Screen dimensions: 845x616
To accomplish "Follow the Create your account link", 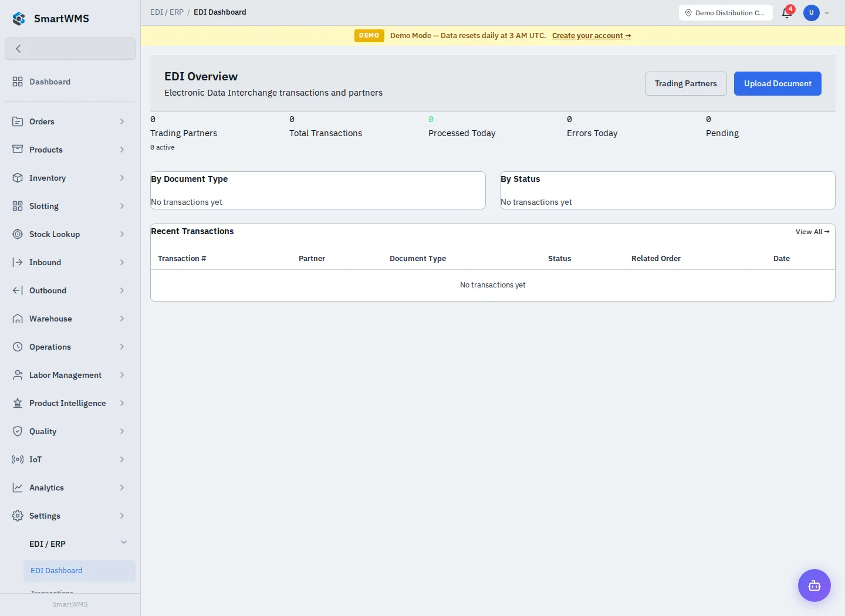I will click(591, 36).
